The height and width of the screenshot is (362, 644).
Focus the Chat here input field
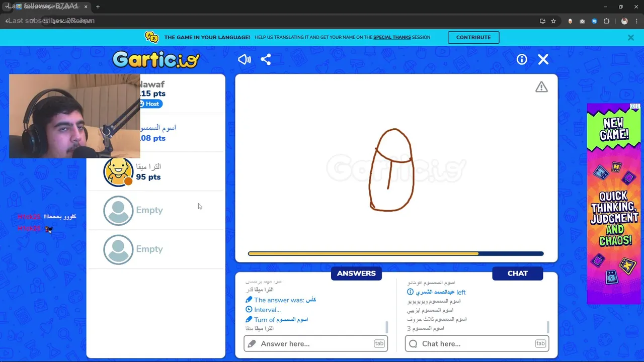tap(477, 343)
